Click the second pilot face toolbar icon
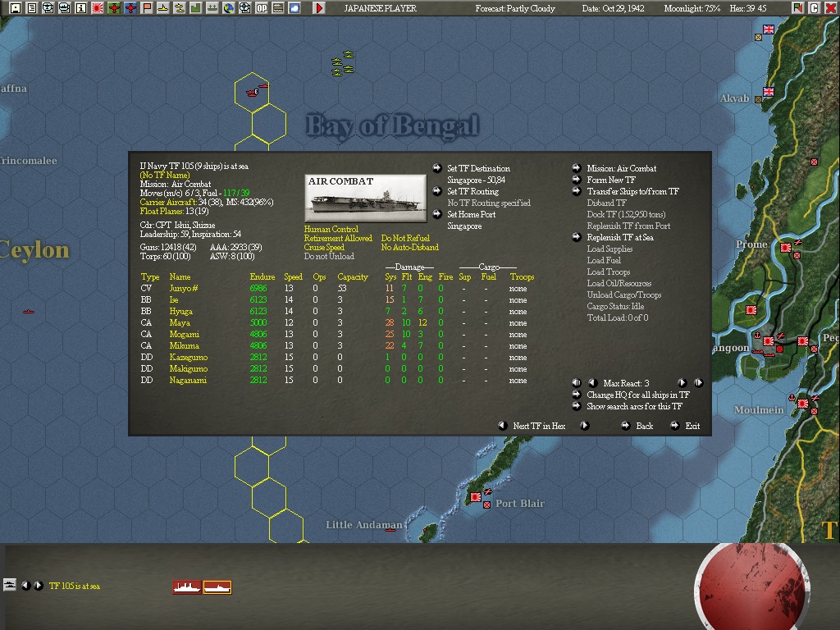 [x=64, y=8]
